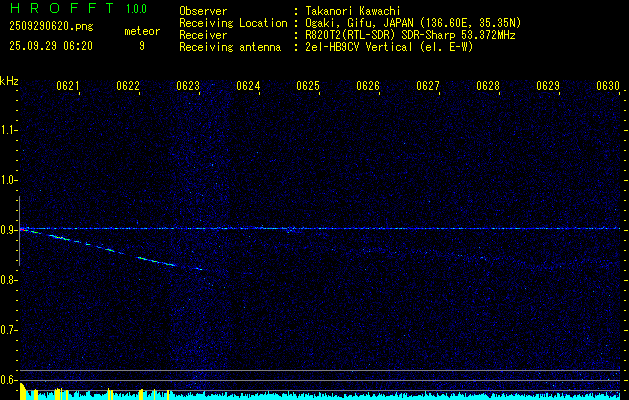Click the meteor count value 9
The width and height of the screenshot is (629, 400).
pos(141,46)
